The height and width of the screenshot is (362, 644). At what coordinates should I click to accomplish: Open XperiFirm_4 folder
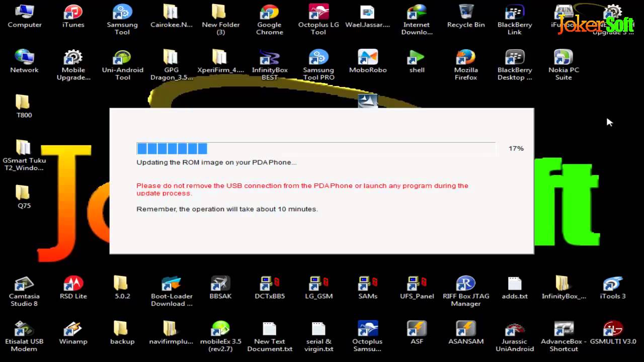point(220,61)
